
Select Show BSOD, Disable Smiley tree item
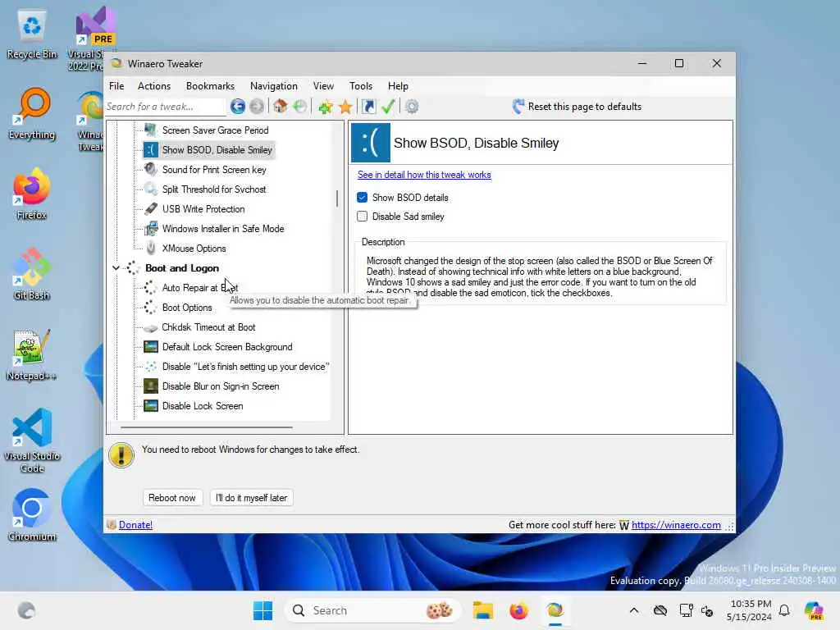217,150
